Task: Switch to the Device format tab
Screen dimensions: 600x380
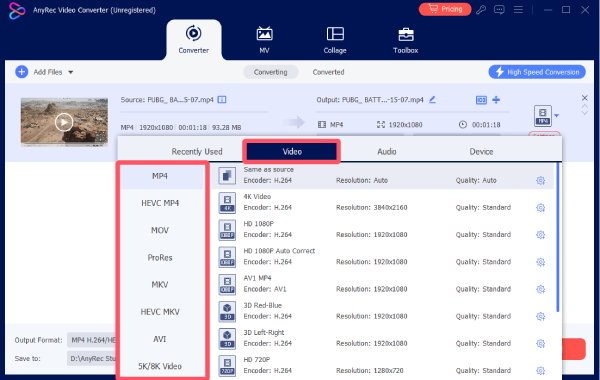Action: coord(481,152)
